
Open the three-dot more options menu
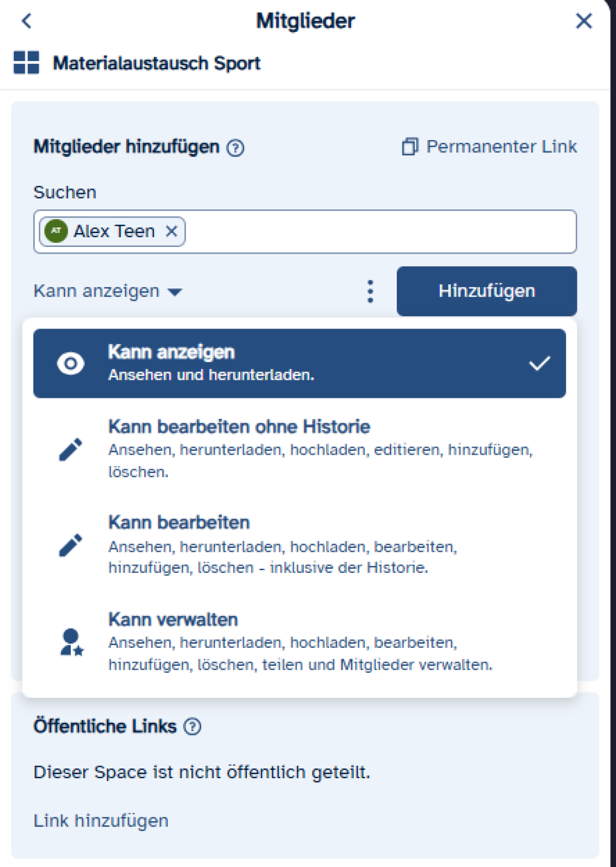(370, 291)
